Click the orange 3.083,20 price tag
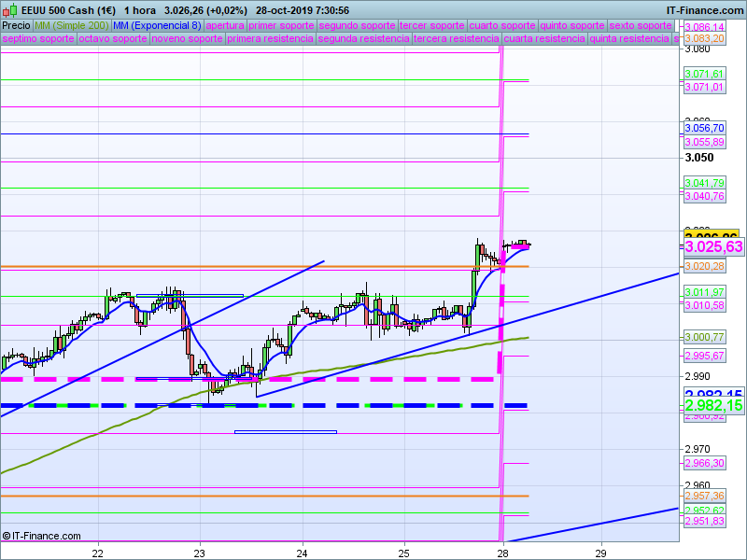Image resolution: width=747 pixels, height=560 pixels. click(705, 38)
